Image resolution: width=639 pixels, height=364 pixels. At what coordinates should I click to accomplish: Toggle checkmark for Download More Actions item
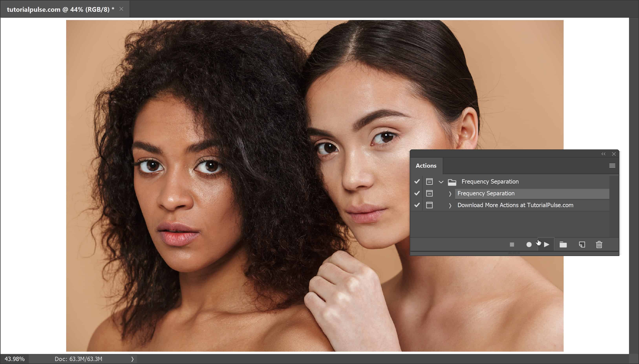click(417, 205)
